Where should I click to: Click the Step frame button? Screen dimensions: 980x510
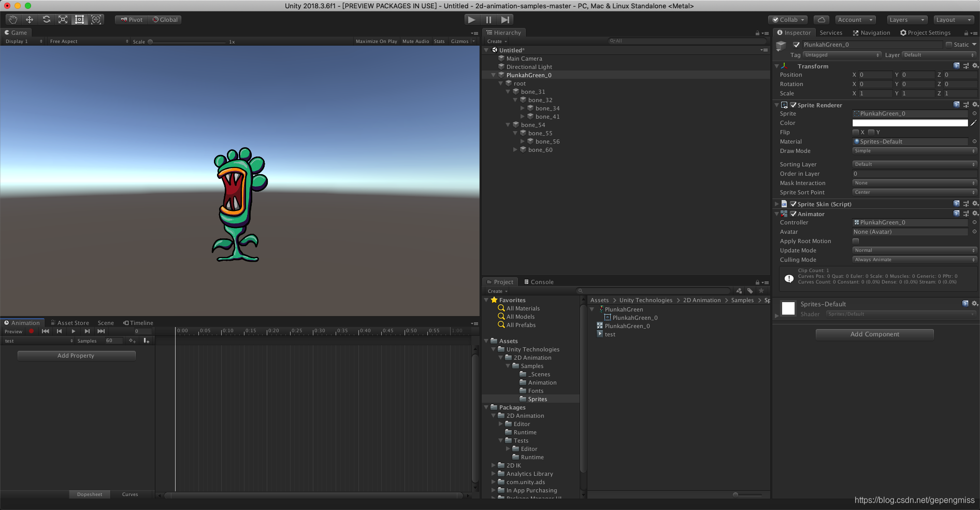coord(505,20)
